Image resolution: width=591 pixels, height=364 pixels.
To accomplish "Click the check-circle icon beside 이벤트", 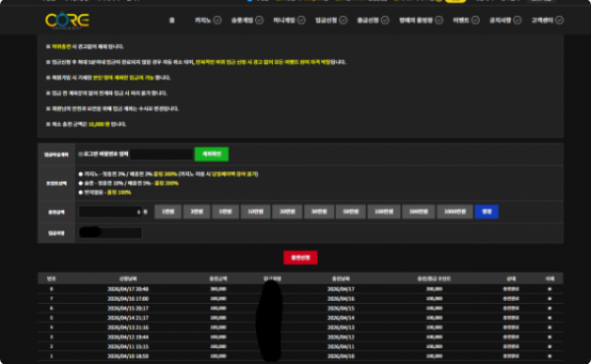I will (476, 20).
